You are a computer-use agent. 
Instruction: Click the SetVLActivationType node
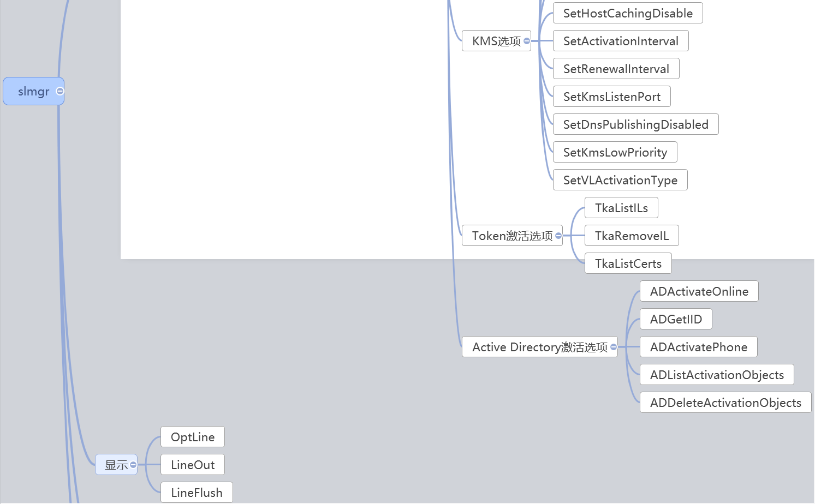(x=620, y=180)
